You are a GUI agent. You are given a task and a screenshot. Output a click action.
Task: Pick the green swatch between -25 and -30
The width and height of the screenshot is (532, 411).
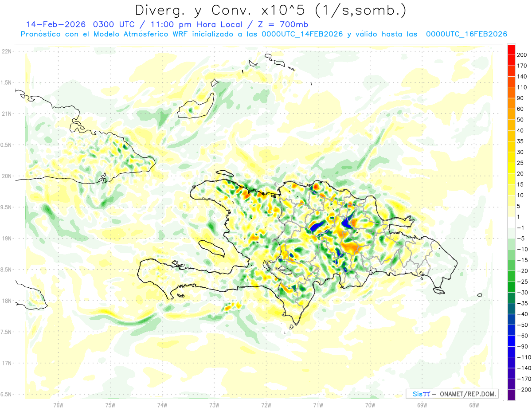tap(511, 287)
